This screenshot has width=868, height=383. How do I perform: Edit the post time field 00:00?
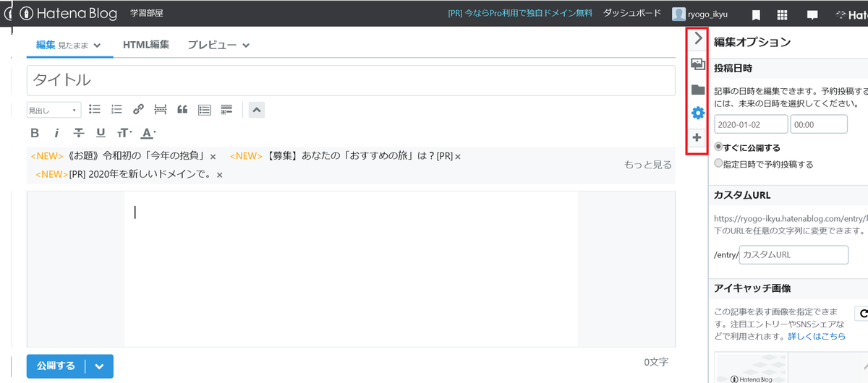click(x=819, y=124)
